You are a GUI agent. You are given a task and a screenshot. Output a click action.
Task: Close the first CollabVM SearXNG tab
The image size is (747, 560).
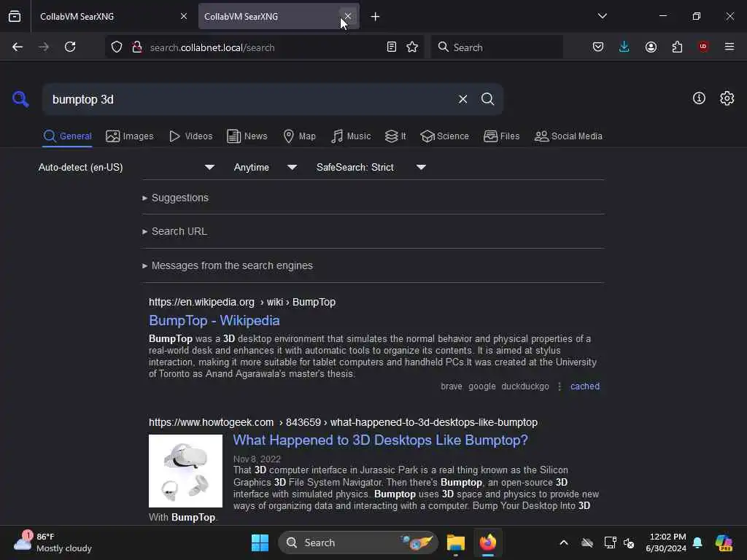184,16
